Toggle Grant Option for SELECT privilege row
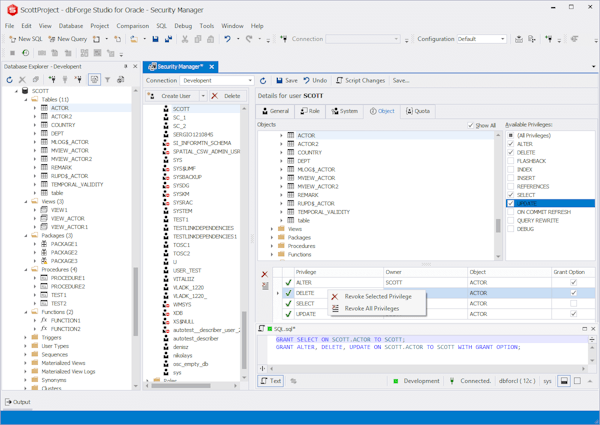 (x=572, y=304)
